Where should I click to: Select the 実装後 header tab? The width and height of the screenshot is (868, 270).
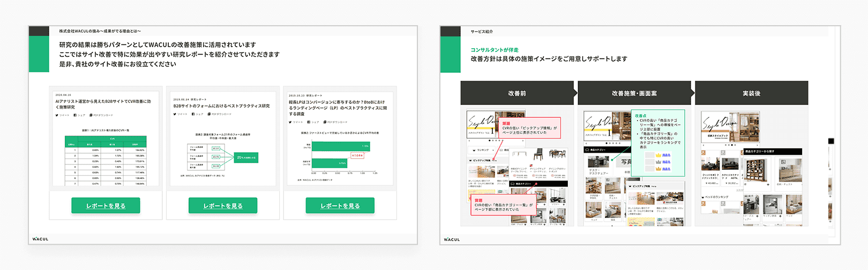tap(751, 93)
